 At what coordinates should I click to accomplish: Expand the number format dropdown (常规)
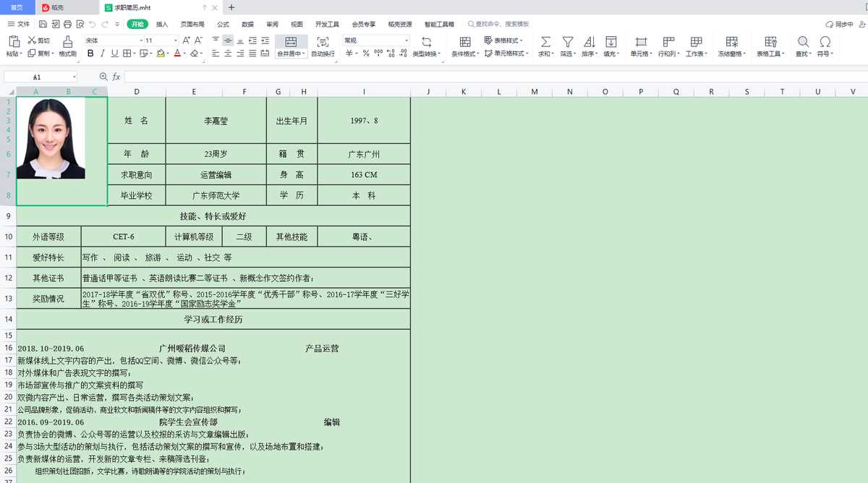[407, 40]
